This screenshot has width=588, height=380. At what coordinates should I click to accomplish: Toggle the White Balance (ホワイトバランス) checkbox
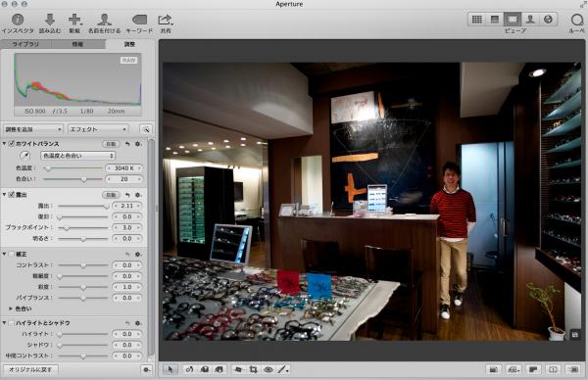(11, 144)
